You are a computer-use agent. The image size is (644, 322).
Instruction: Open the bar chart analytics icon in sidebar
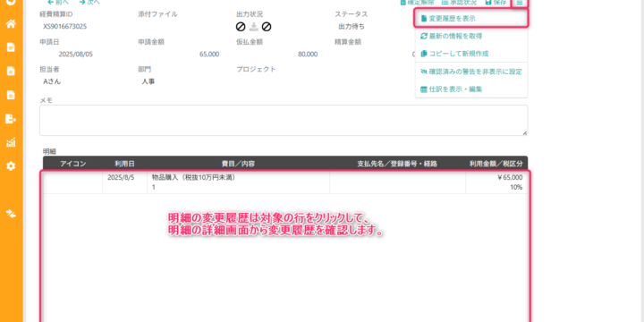pyautogui.click(x=11, y=142)
